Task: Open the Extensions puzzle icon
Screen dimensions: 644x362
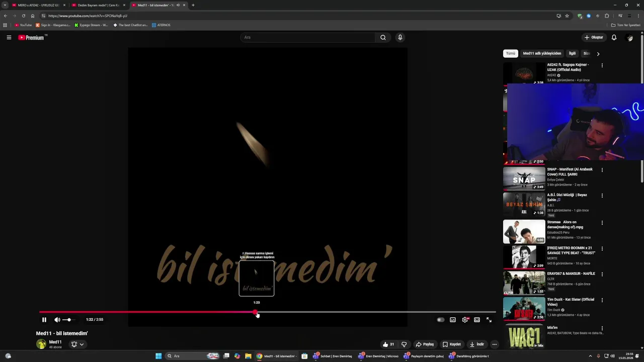Action: pyautogui.click(x=607, y=16)
